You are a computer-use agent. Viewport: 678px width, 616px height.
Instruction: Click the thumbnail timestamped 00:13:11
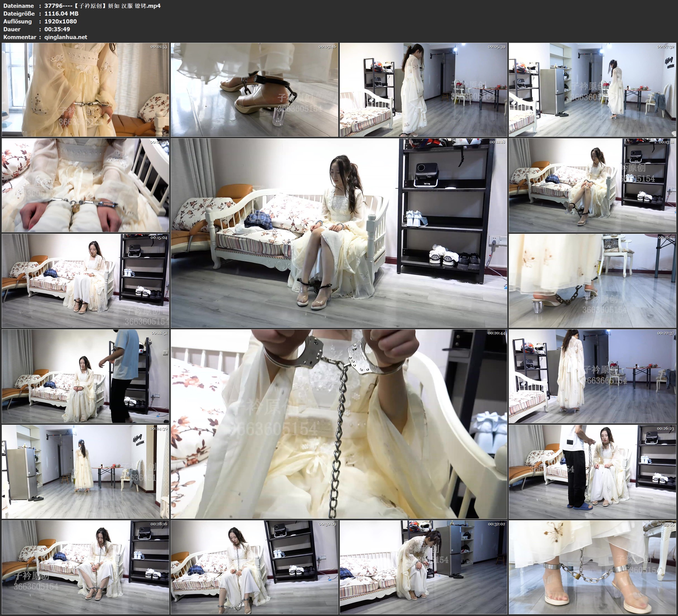592,185
